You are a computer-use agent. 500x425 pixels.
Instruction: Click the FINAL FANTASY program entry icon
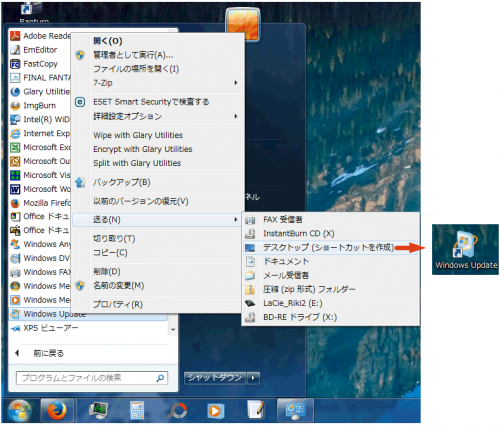tap(15, 78)
